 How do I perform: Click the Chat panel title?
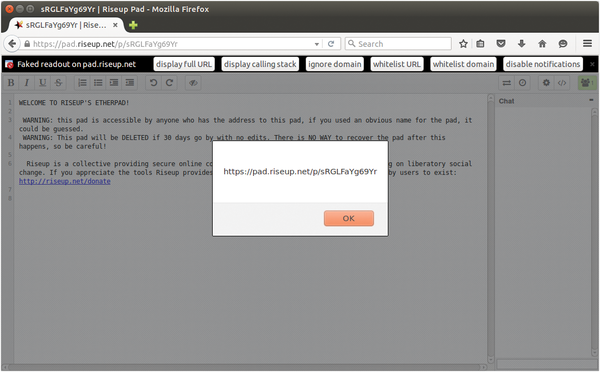pos(507,101)
